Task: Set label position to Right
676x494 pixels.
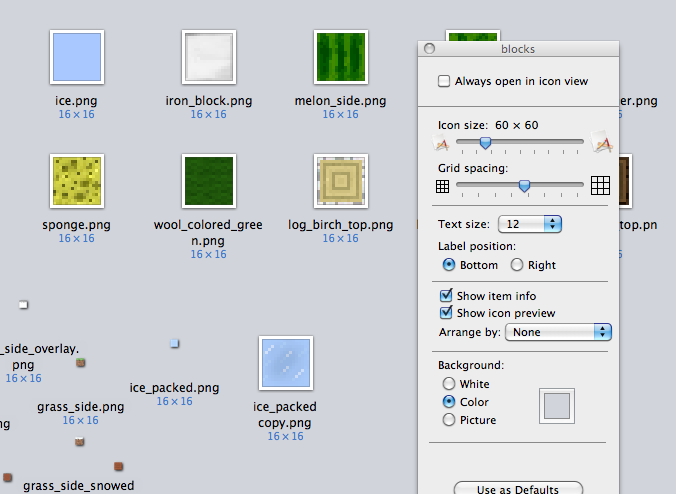Action: click(x=517, y=265)
